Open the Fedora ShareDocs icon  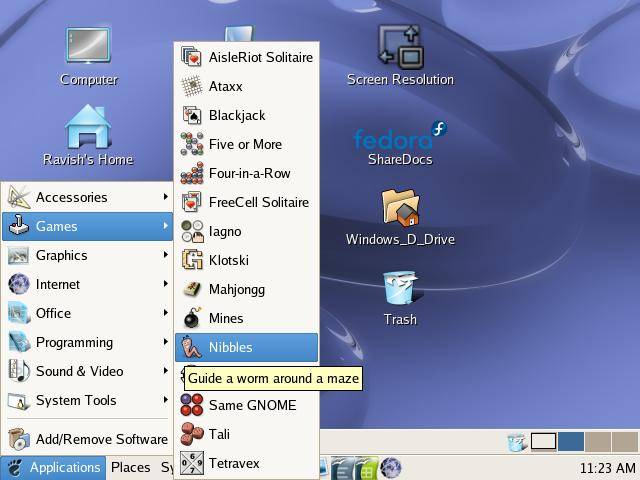pyautogui.click(x=400, y=140)
